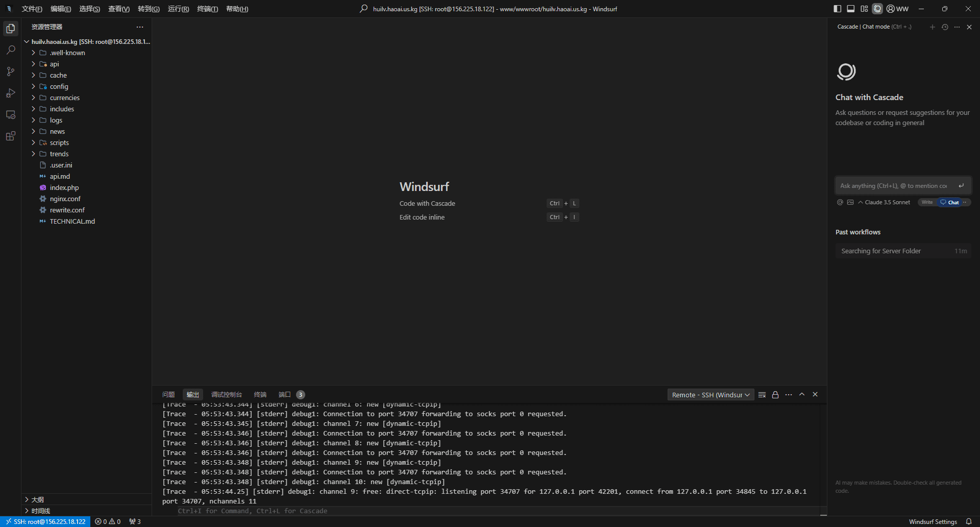The image size is (980, 527).
Task: Open the 终端(T) menu
Action: 208,9
